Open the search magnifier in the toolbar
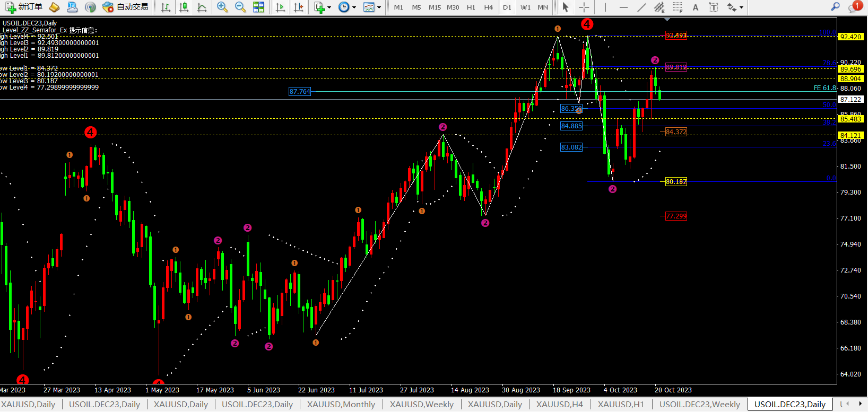This screenshot has width=868, height=412. [835, 6]
